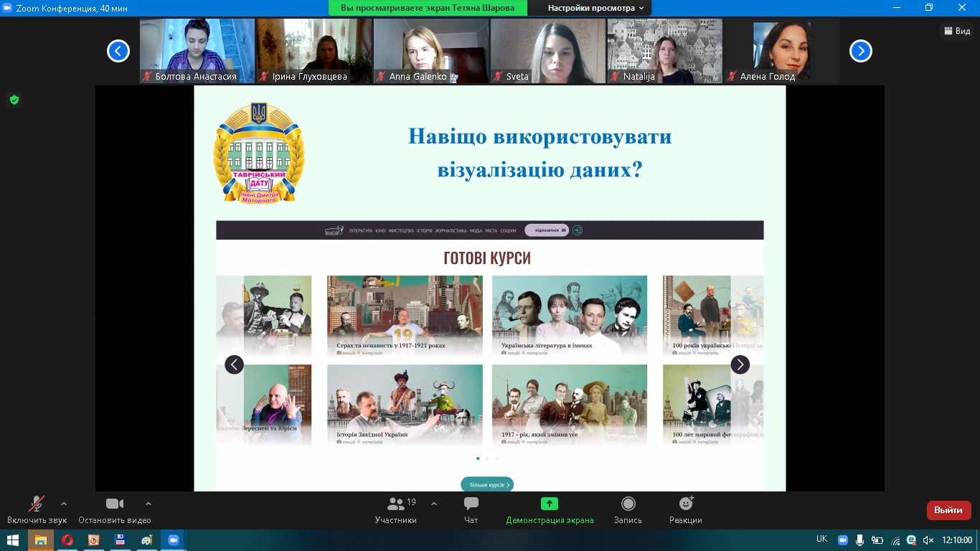Click the ГОТОВІ КУРСИ heading
980x551 pixels.
(x=487, y=258)
